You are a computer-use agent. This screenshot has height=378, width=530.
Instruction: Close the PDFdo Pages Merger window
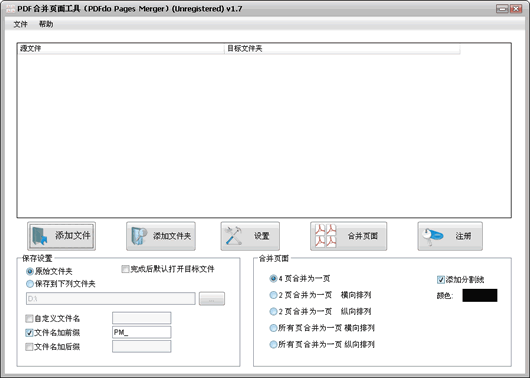[516, 9]
